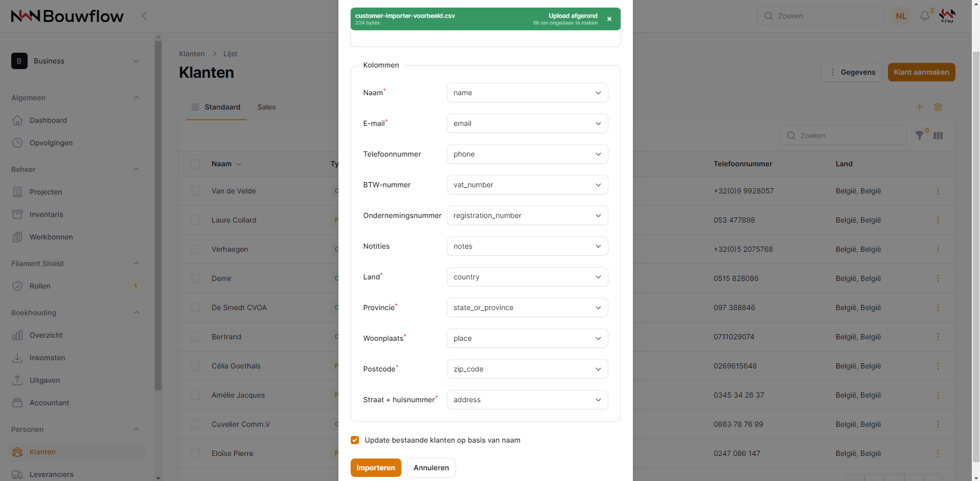Tick the select-all checkbox in table header
This screenshot has height=481, width=980.
click(195, 164)
